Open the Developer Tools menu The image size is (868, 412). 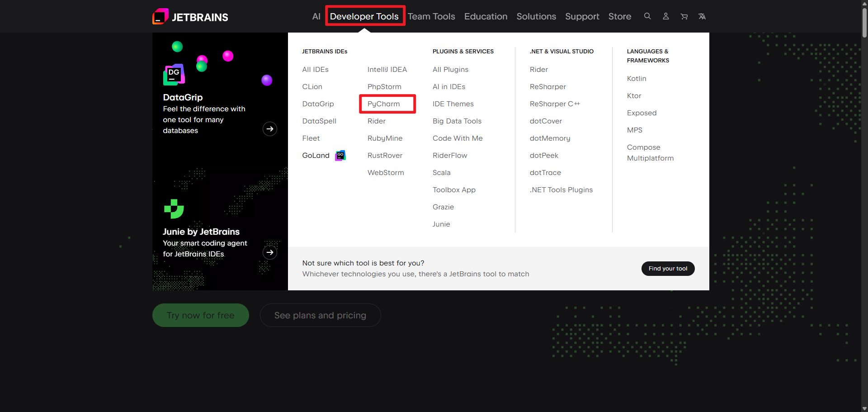click(364, 16)
